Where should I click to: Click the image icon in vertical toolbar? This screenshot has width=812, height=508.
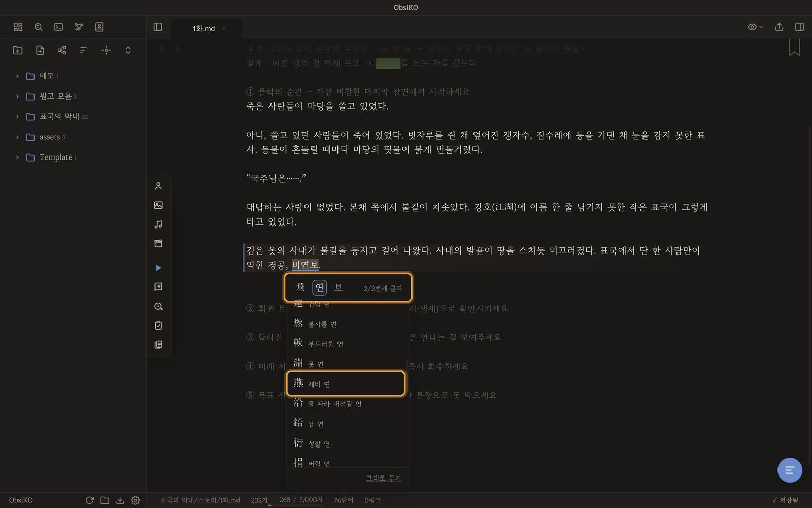(158, 205)
